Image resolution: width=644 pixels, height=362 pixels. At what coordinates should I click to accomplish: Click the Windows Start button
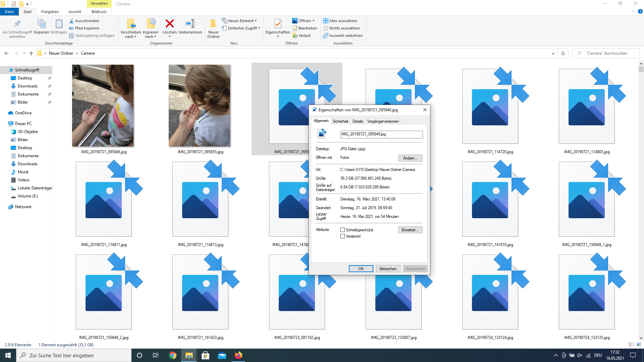click(8, 355)
